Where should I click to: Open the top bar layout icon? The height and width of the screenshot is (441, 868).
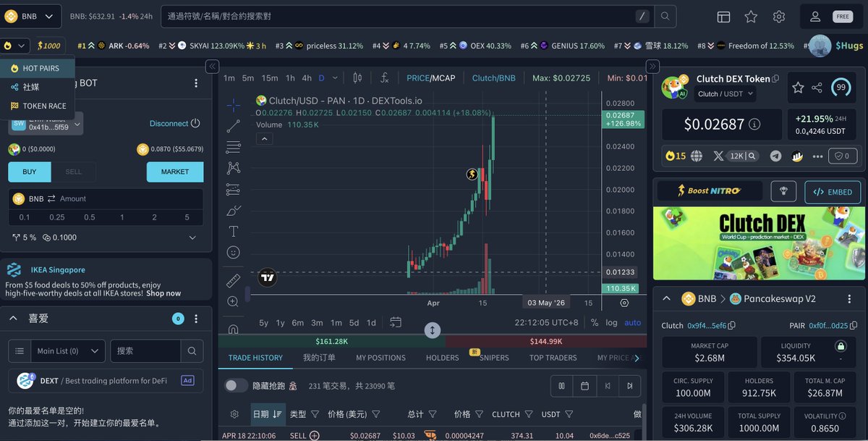(x=723, y=17)
